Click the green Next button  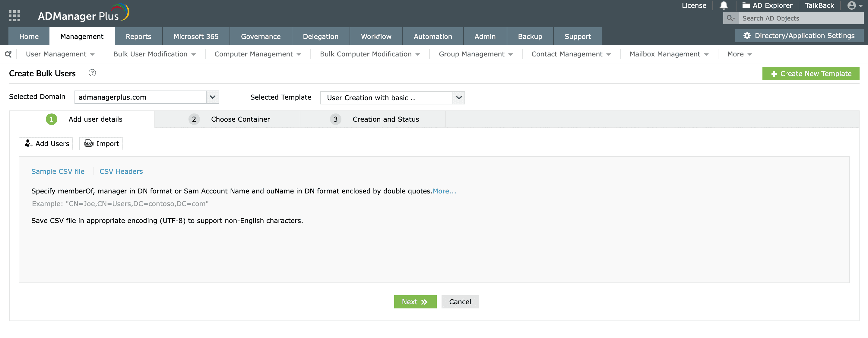(415, 302)
